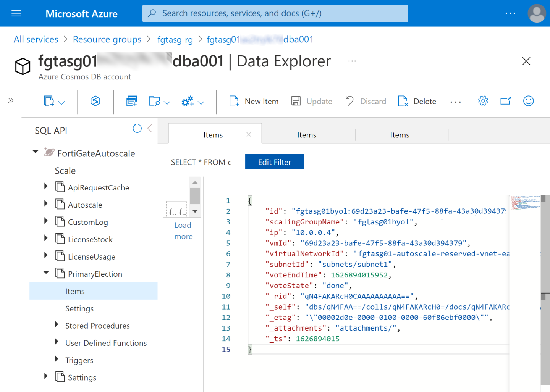
Task: Open the Resource groups breadcrumb link
Action: click(x=107, y=40)
